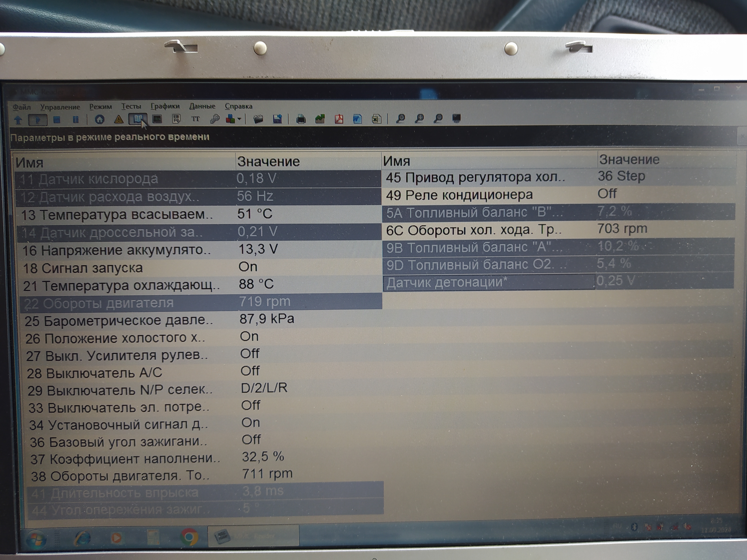Export data to Word document icon
747x560 pixels.
[x=357, y=119]
